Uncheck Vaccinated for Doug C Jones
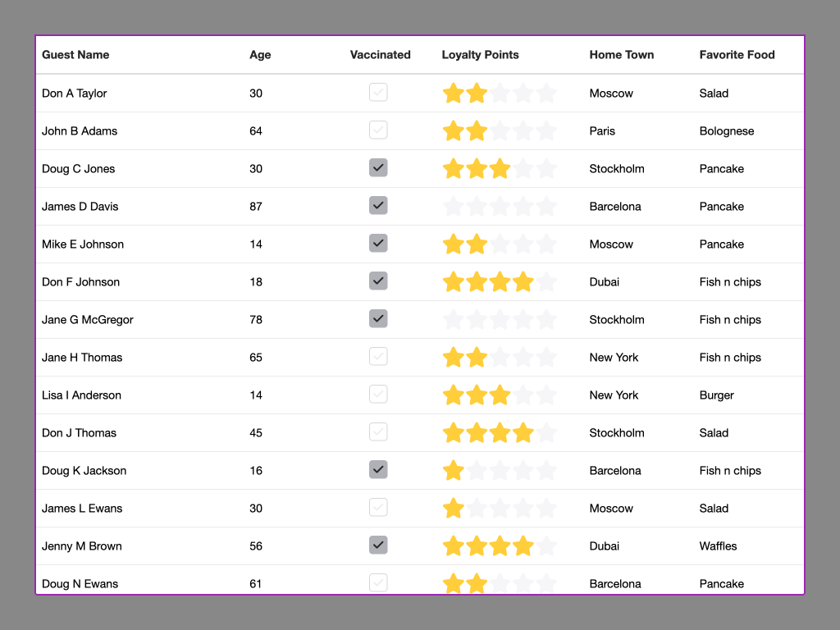Screen dimensions: 840x630 click(378, 167)
